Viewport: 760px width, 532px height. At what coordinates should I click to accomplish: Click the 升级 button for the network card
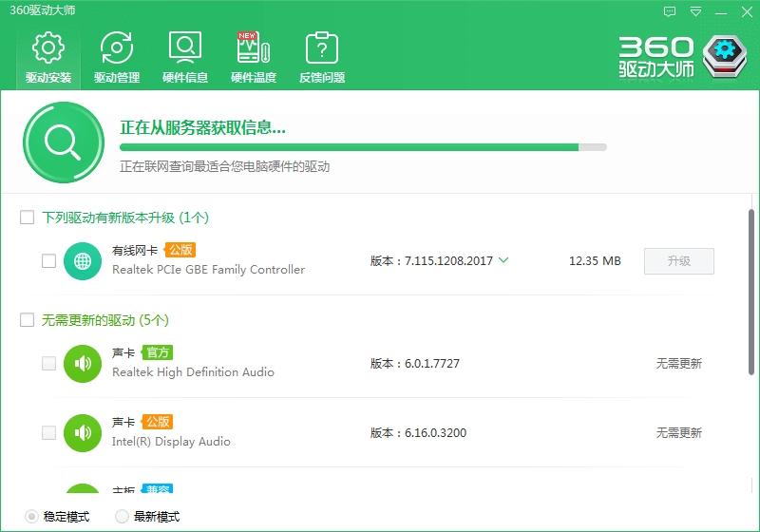[679, 261]
